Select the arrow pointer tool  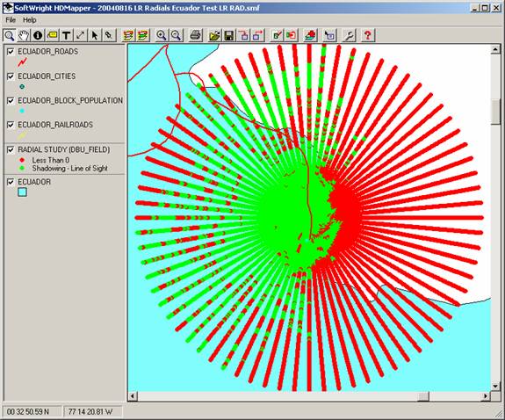click(94, 35)
